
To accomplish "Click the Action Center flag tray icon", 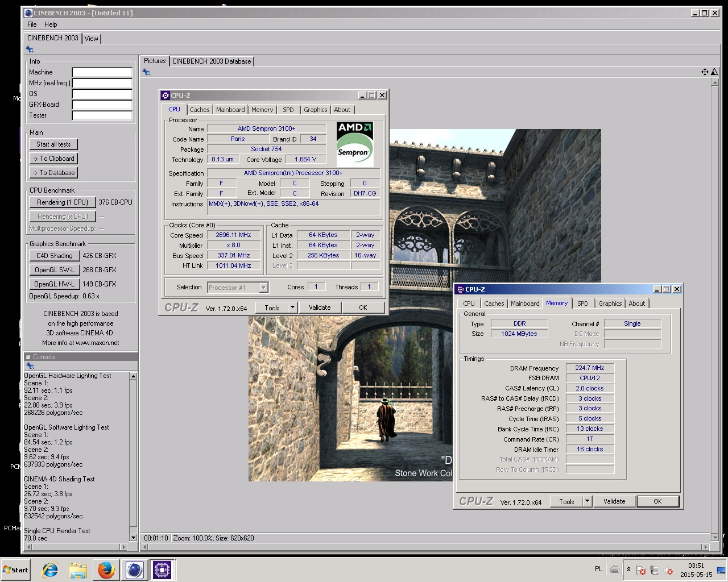I will [x=641, y=570].
